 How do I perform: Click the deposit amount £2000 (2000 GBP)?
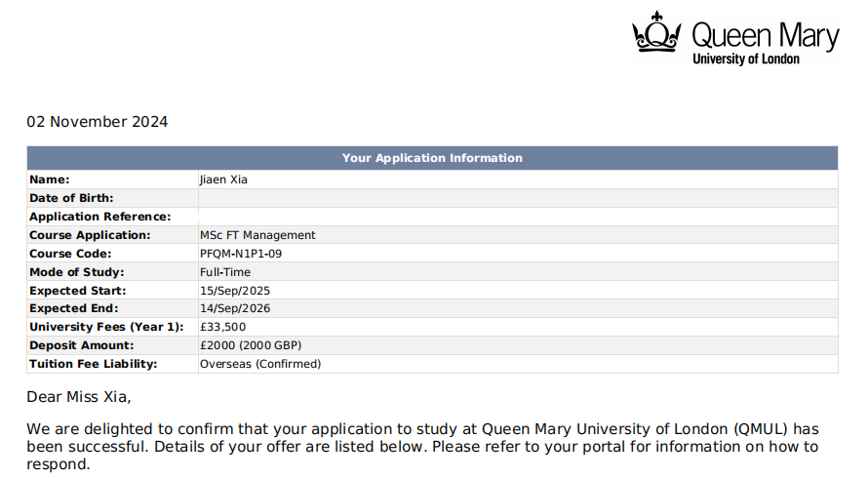tap(252, 345)
